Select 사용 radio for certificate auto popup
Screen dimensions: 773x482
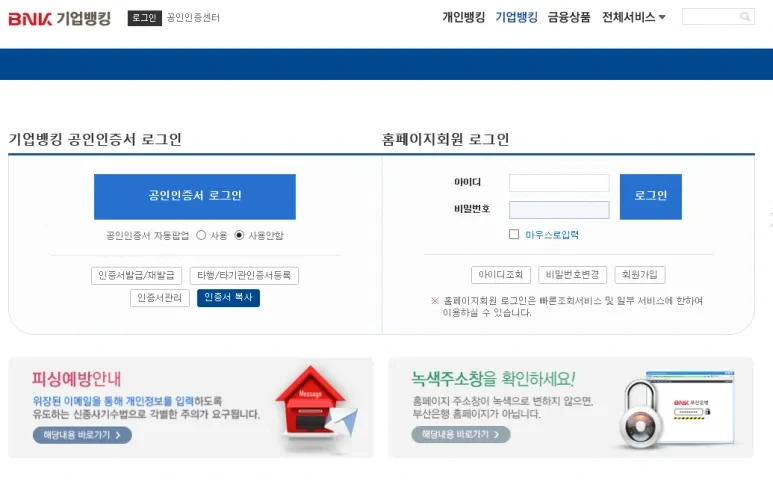[x=201, y=235]
